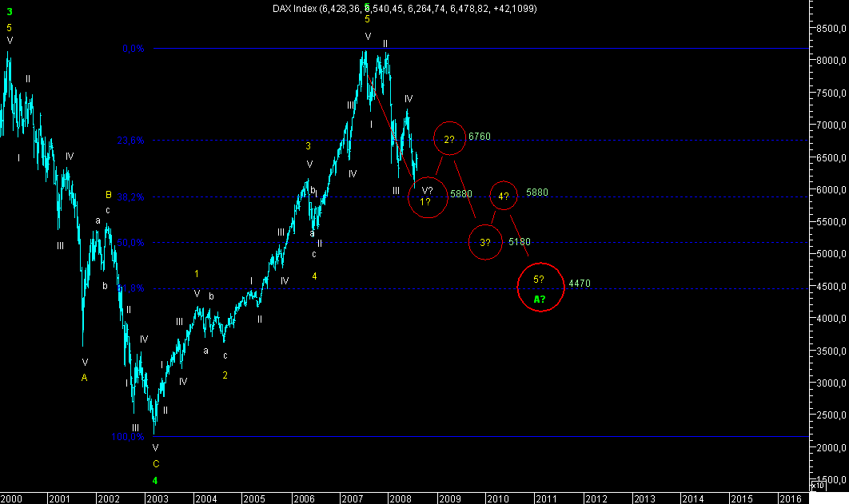Click the 4470 price target label

580,284
